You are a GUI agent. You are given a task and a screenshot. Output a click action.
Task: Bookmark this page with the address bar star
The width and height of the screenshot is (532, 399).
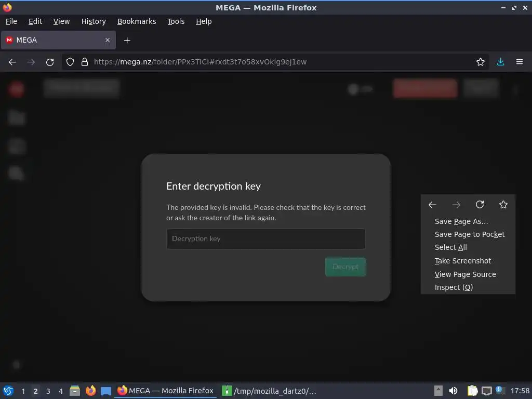(x=481, y=62)
